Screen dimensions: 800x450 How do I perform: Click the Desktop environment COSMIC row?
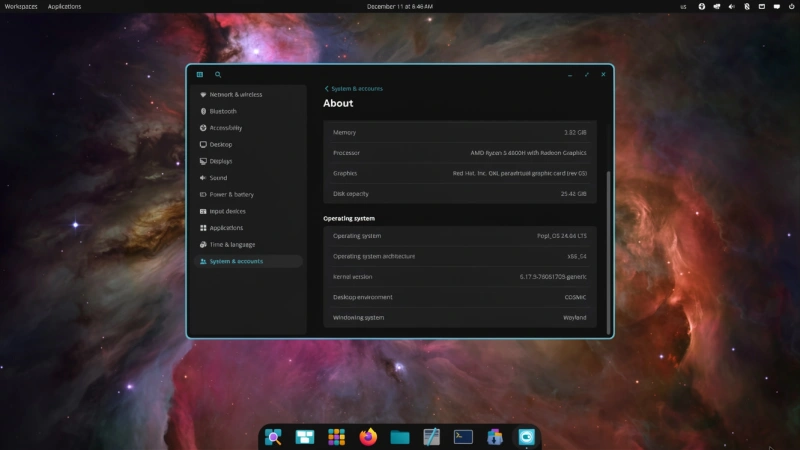(x=460, y=297)
